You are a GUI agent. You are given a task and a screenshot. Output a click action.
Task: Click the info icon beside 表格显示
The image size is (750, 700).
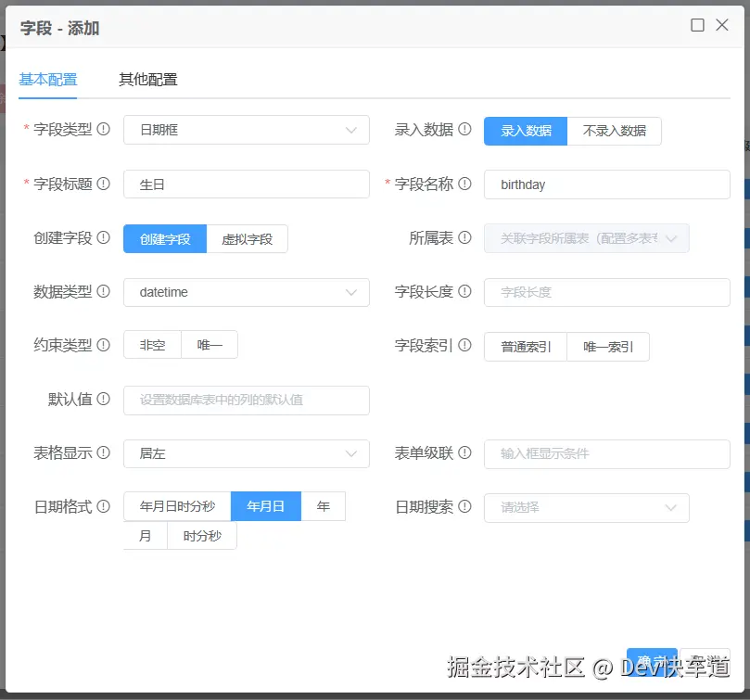point(103,452)
